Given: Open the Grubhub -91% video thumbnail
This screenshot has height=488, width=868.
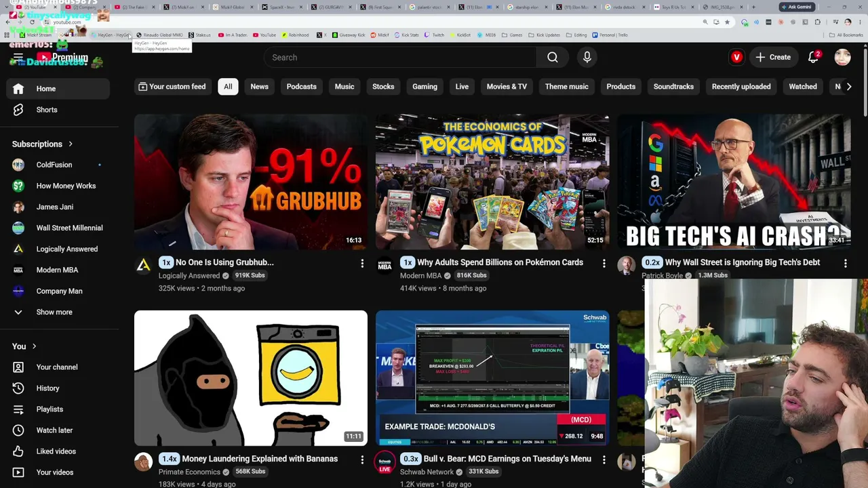Looking at the screenshot, I should click(251, 182).
